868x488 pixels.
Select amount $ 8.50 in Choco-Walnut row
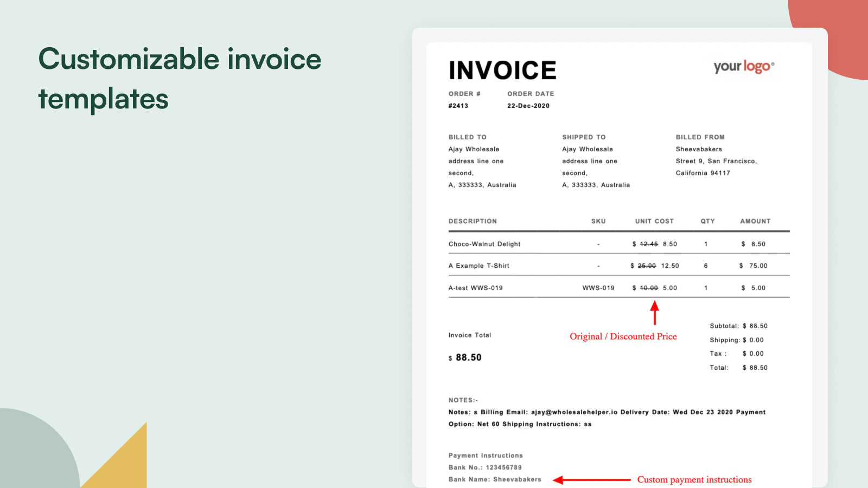tap(753, 244)
